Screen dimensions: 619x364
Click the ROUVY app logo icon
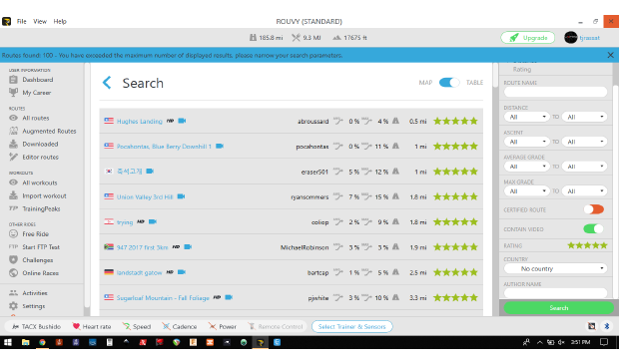pyautogui.click(x=6, y=21)
